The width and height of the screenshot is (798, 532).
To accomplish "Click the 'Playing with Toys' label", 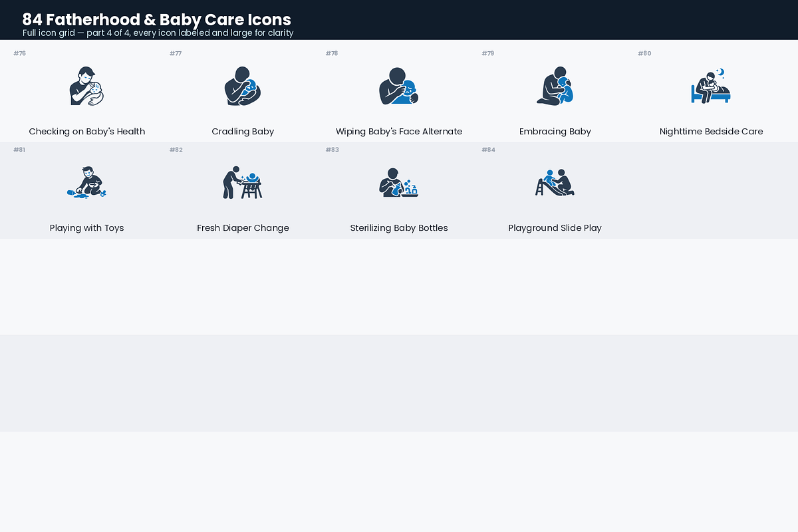I will 87,228.
